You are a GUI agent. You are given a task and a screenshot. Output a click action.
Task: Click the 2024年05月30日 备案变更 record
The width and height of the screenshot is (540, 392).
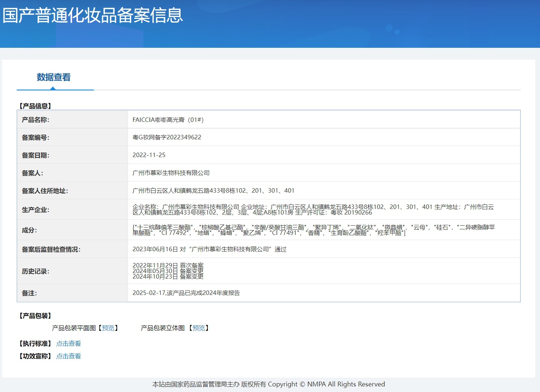click(168, 271)
